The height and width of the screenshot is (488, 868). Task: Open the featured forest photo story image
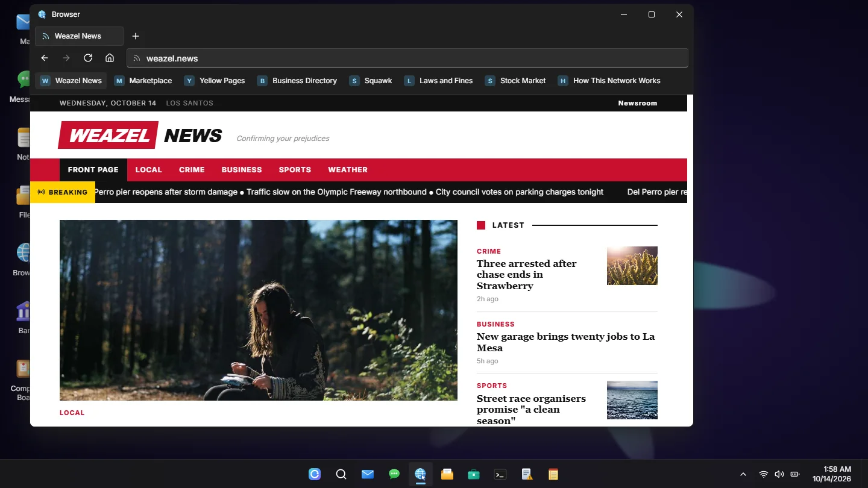tap(259, 310)
